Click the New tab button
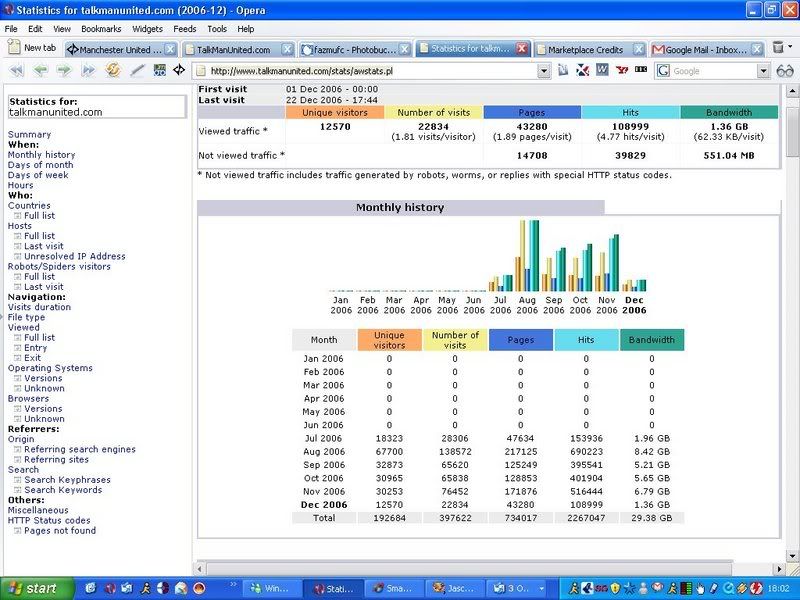 [x=32, y=48]
